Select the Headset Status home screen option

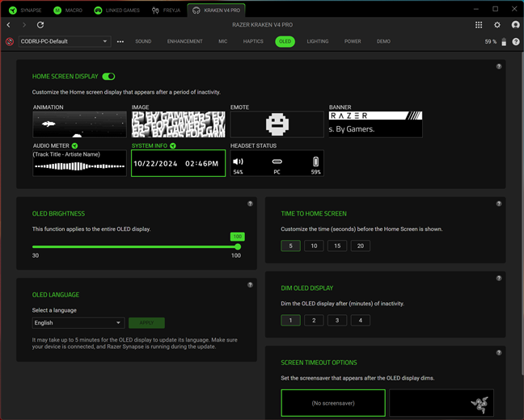point(277,163)
